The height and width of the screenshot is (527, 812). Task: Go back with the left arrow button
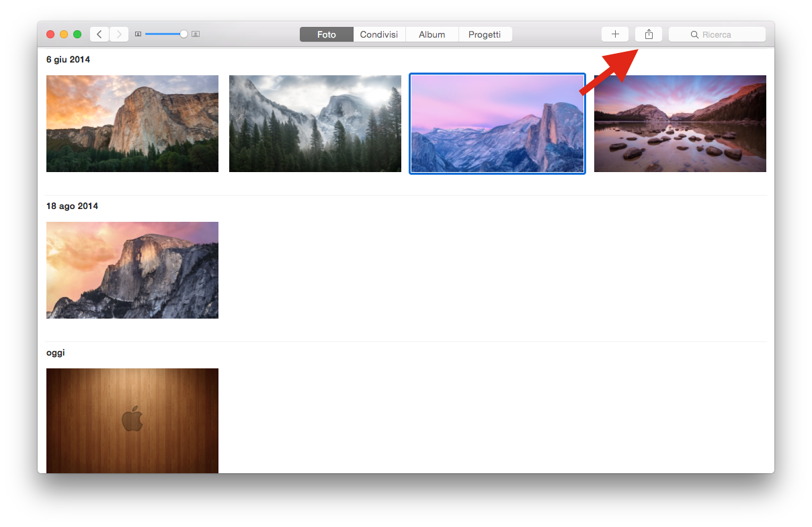pos(99,34)
